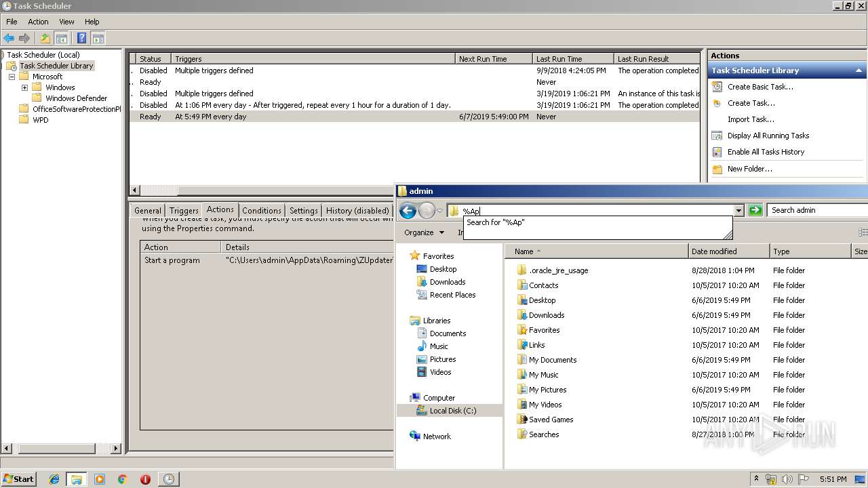Click Windows Explorer taskbar icon
Viewport: 868px width, 488px height.
(x=77, y=479)
